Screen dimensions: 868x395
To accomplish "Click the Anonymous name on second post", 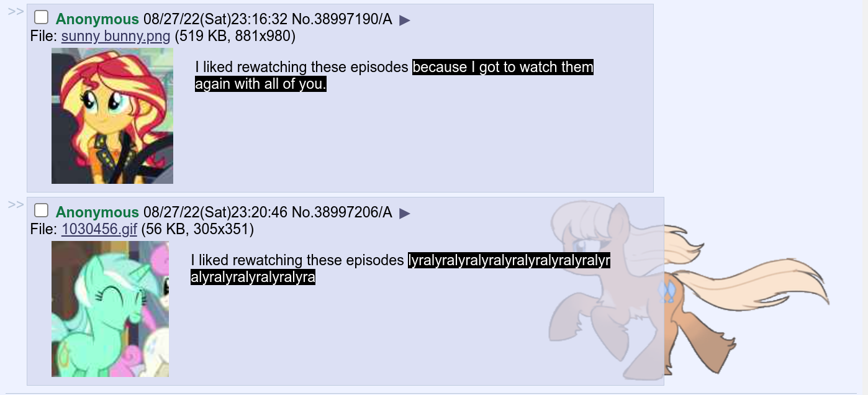I will point(97,212).
